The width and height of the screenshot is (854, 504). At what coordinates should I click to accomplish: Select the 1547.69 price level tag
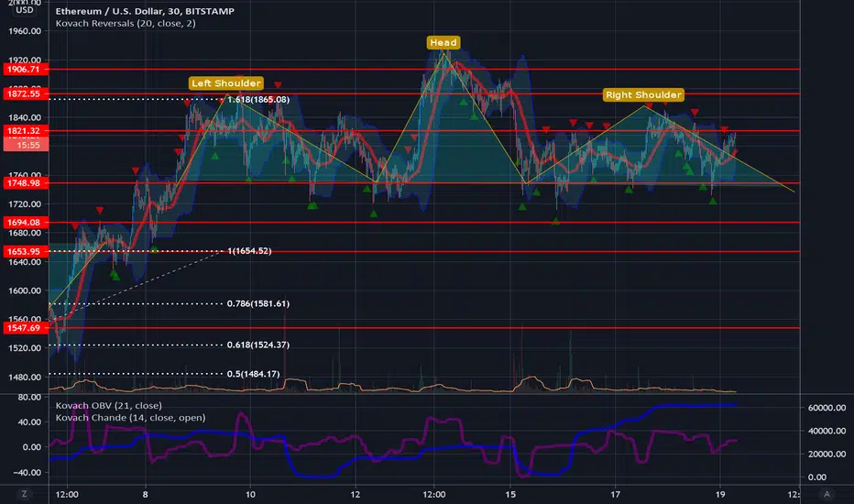click(x=26, y=328)
